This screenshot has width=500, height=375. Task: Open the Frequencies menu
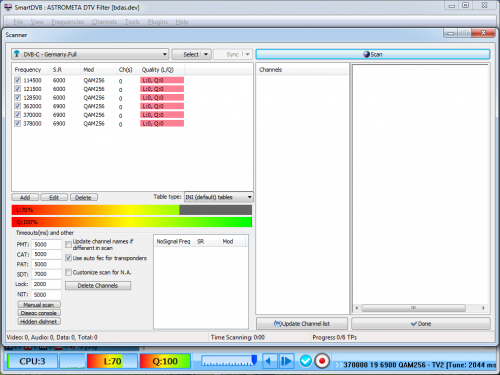68,22
